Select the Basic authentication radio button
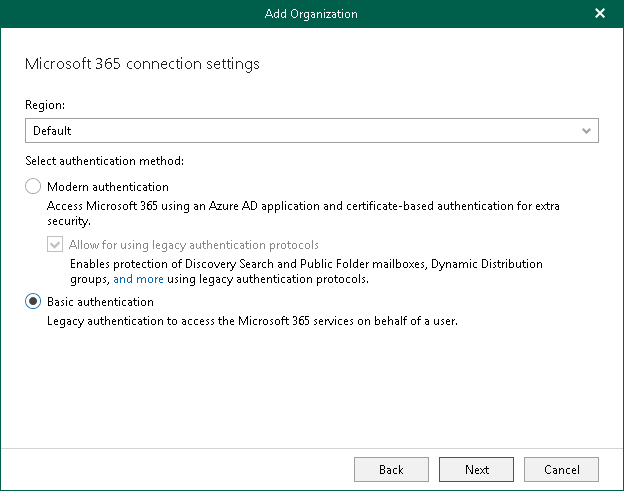The height and width of the screenshot is (491, 624). pyautogui.click(x=34, y=301)
